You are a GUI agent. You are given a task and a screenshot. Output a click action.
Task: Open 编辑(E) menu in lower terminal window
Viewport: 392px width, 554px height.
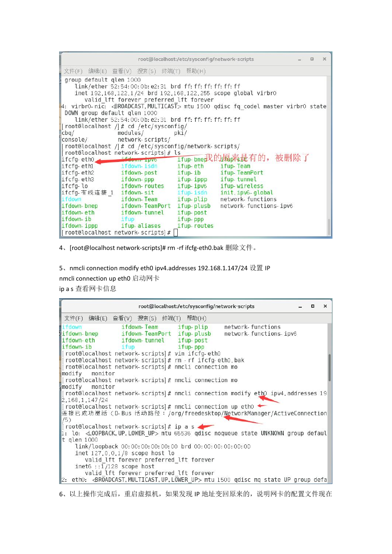pos(98,318)
